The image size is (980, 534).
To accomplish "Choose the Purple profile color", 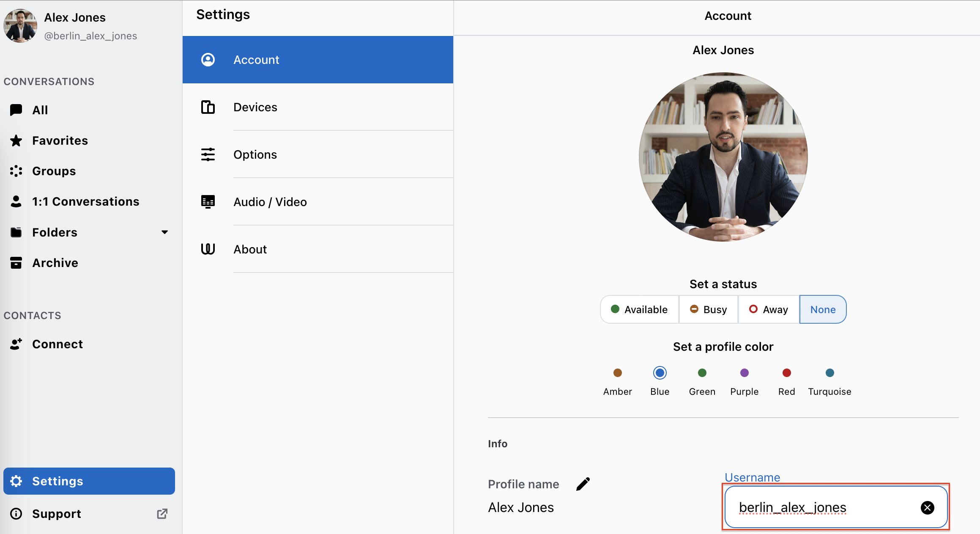I will (745, 373).
